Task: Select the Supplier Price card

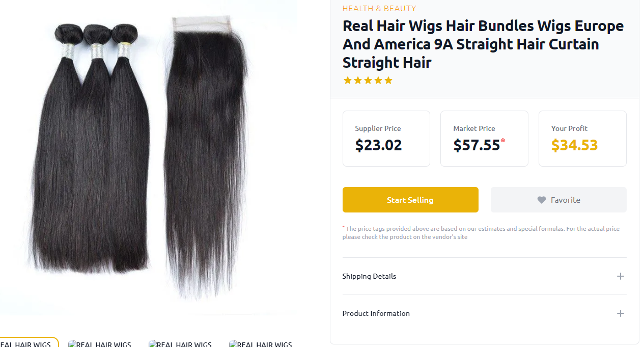Action: [386, 139]
